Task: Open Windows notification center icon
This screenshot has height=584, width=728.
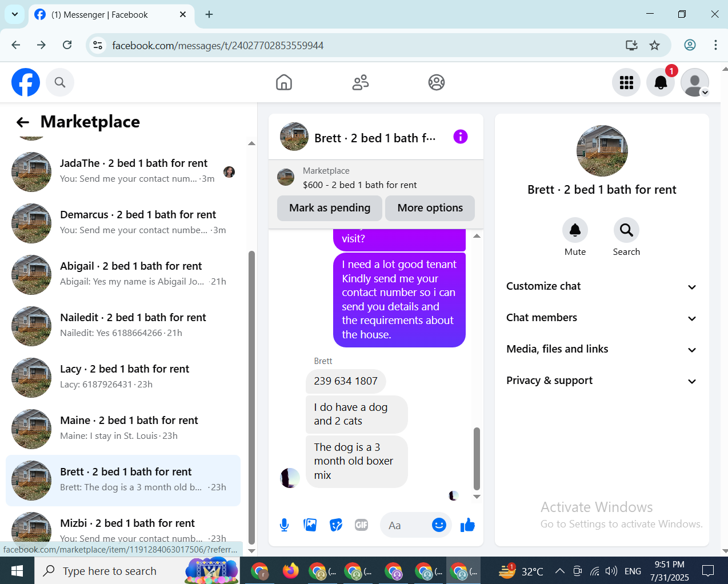Action: coord(708,571)
